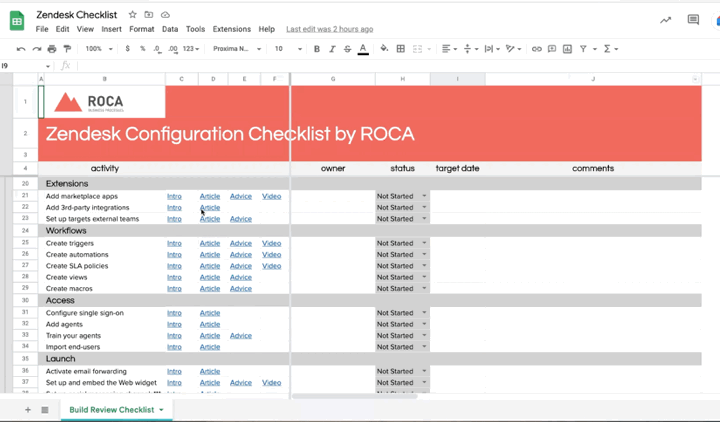Viewport: 720px width, 422px height.
Task: Open the Extensions menu
Action: coord(231,29)
